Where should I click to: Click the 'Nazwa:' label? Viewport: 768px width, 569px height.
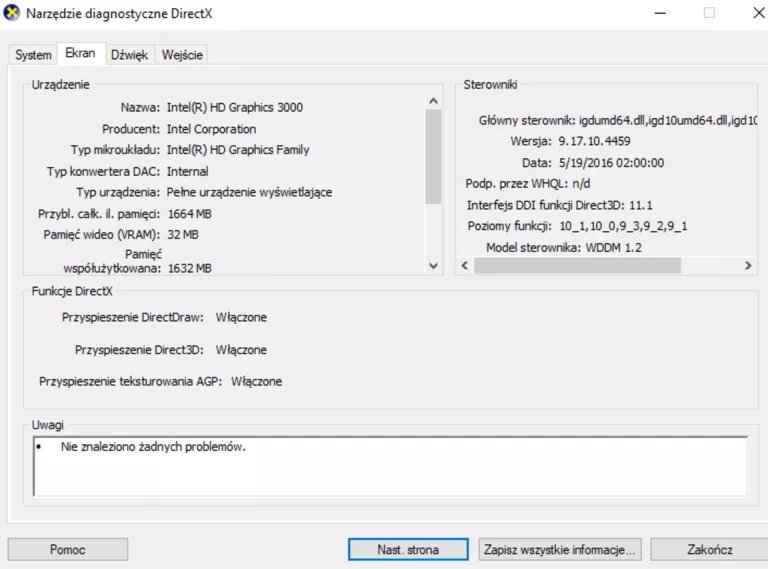click(x=140, y=107)
